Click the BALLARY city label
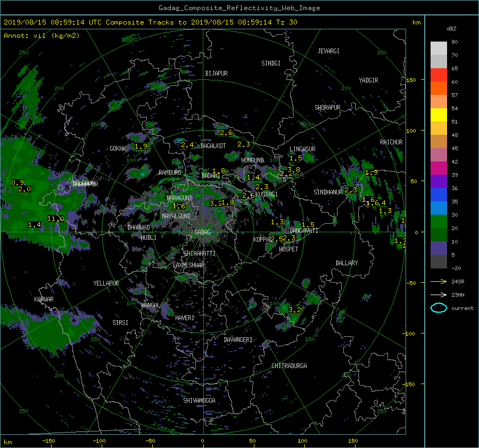The image size is (479, 448). pos(346,263)
